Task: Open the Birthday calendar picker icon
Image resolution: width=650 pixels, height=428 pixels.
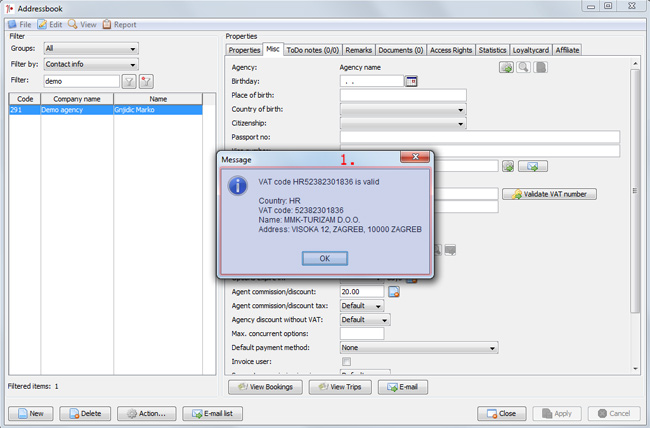Action: click(x=411, y=81)
